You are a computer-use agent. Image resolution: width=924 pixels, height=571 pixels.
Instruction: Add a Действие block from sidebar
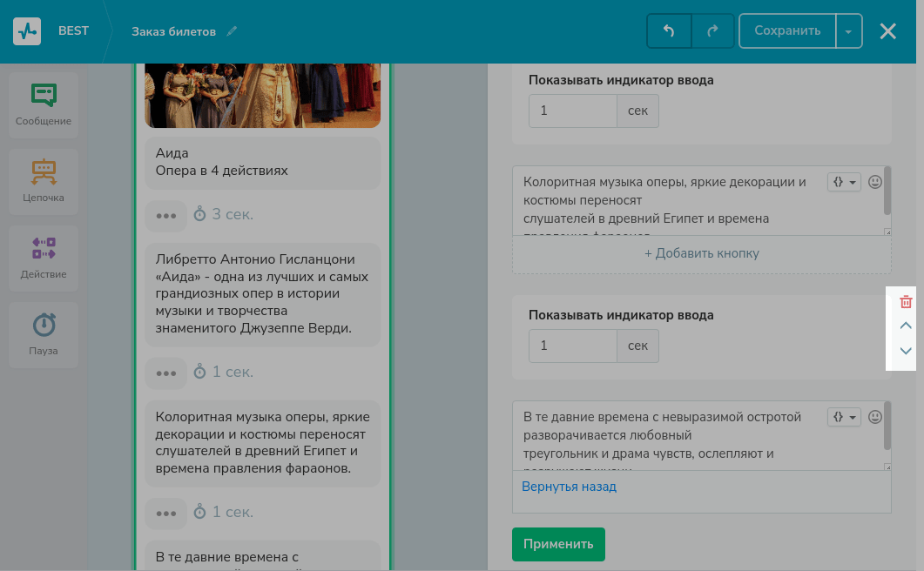[44, 258]
